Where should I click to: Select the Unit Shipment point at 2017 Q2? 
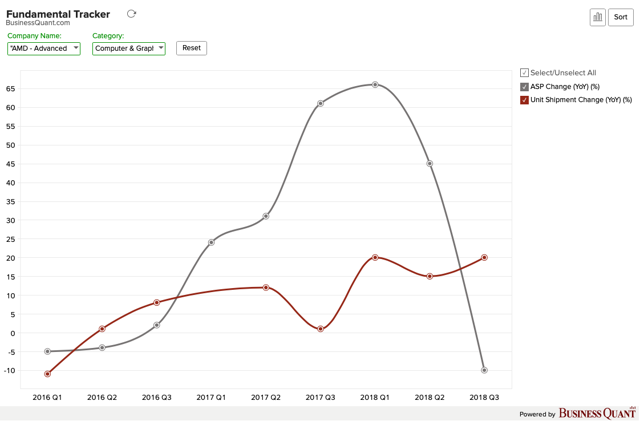click(266, 287)
